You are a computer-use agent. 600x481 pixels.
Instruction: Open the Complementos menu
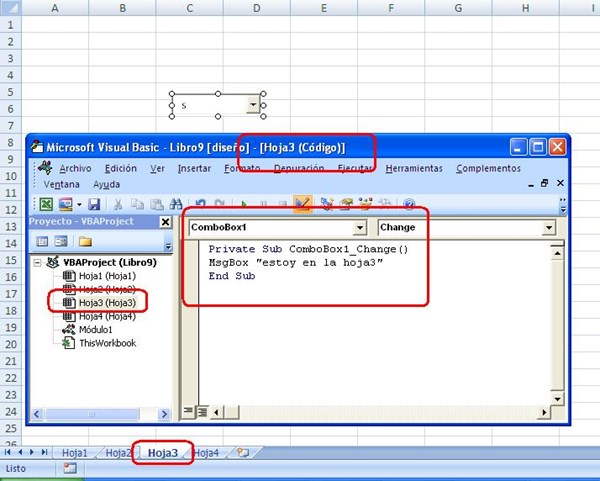pyautogui.click(x=488, y=168)
